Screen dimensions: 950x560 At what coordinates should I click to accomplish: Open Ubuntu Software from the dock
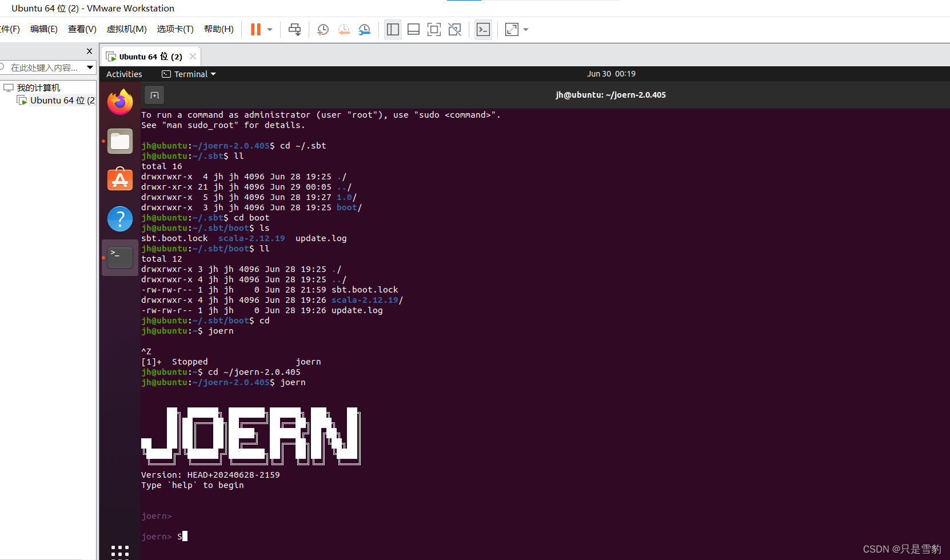point(120,179)
